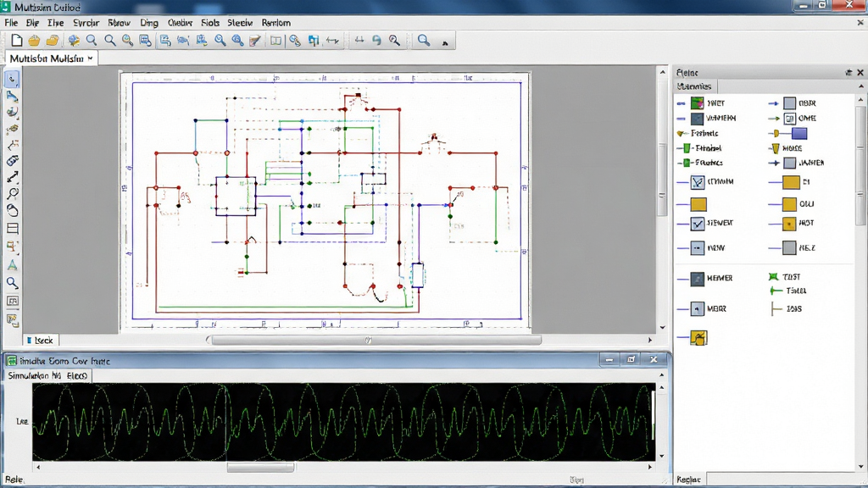Click the schematic vertical scroll down arrow
The image size is (868, 488).
[x=662, y=328]
